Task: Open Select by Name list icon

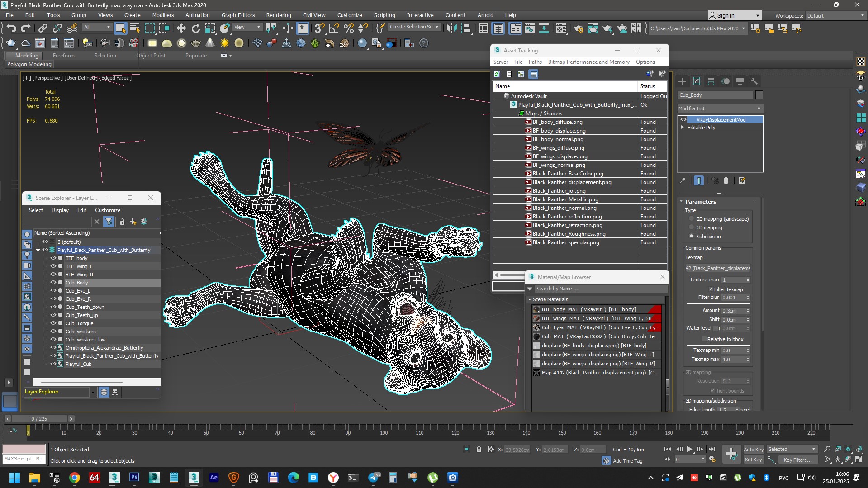Action: tap(135, 28)
